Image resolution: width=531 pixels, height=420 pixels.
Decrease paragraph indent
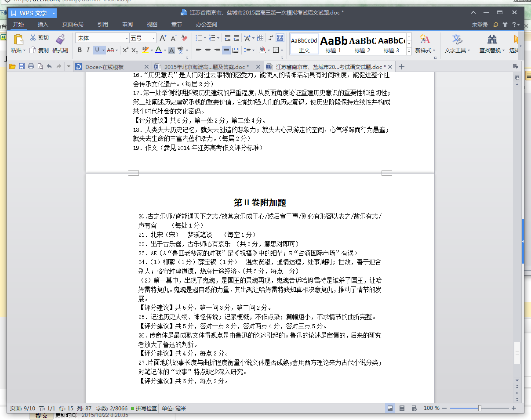[x=227, y=38]
